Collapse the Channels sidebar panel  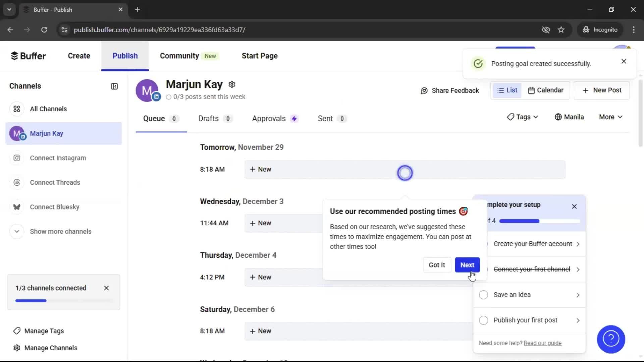[x=114, y=86]
